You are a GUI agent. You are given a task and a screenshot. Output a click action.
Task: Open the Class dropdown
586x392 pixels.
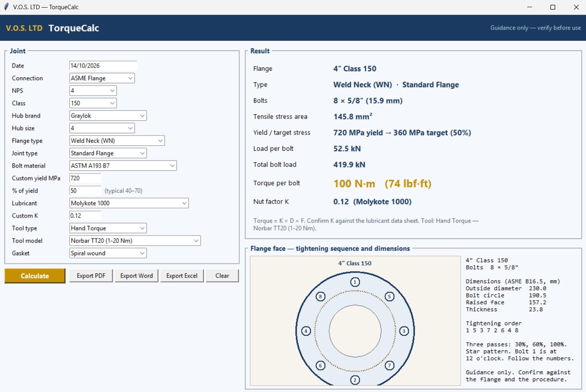point(93,103)
